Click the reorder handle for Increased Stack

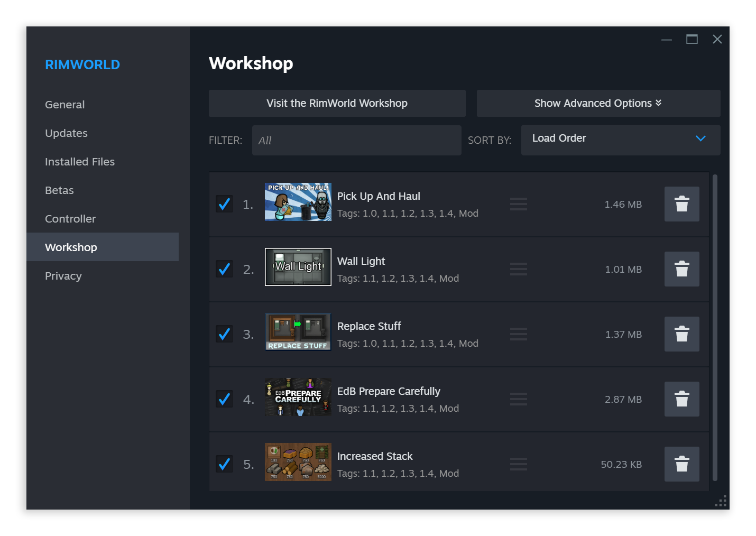click(519, 464)
